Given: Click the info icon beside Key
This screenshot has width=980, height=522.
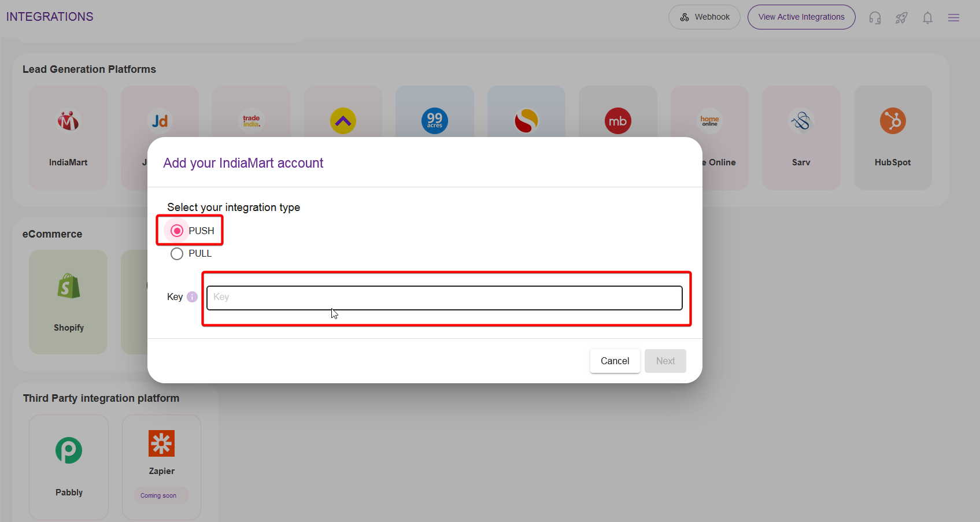Looking at the screenshot, I should [192, 297].
